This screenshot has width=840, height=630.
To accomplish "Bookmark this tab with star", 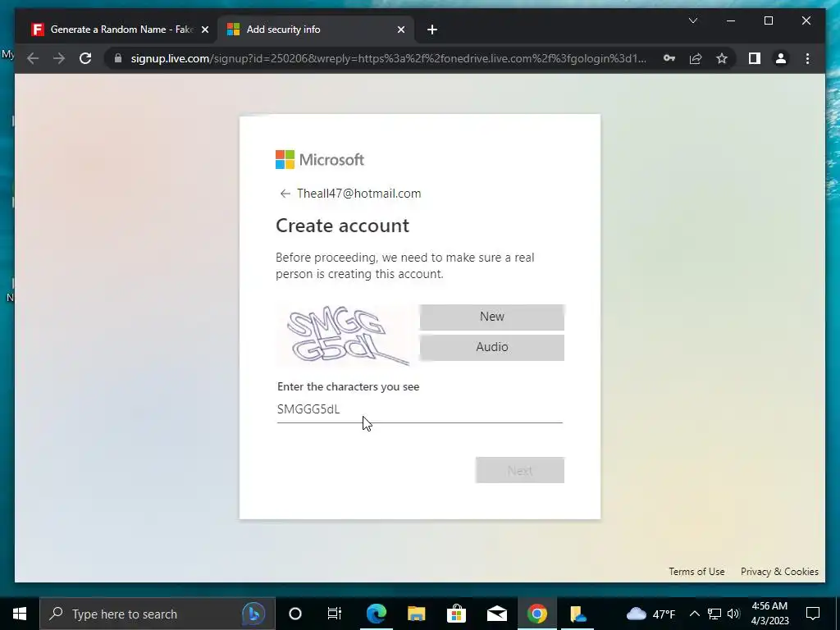I will 722,58.
